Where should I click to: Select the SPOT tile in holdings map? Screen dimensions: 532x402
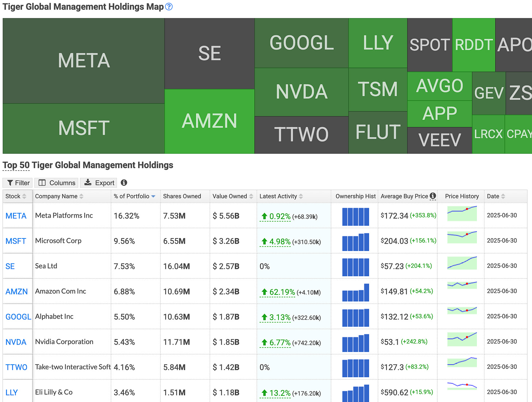tap(430, 45)
